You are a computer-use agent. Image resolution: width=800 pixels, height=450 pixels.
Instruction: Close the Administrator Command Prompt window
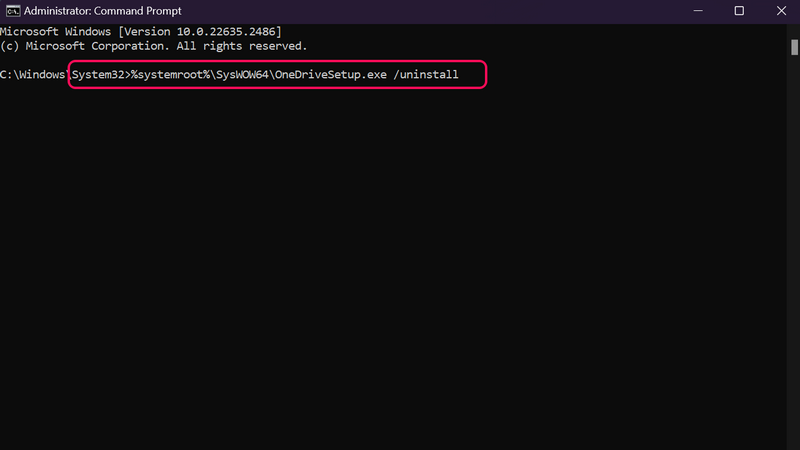[x=780, y=11]
